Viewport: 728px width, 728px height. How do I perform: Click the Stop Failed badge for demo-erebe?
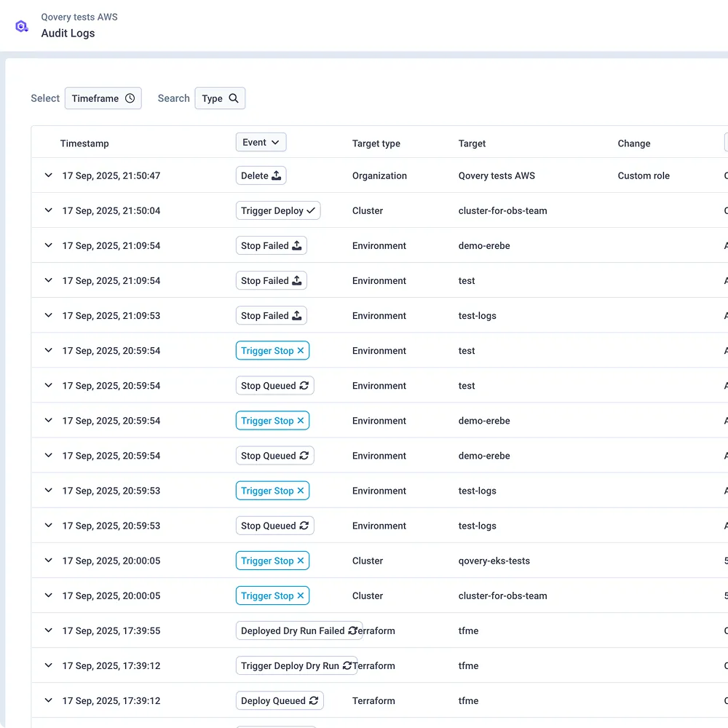click(271, 245)
